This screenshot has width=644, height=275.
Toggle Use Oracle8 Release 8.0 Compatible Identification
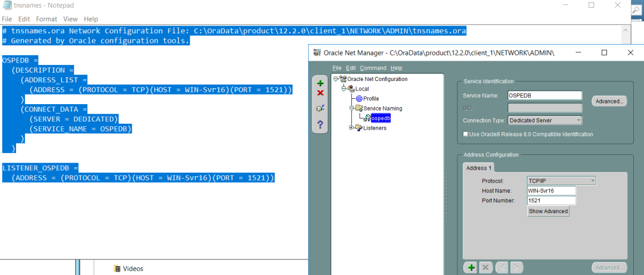466,134
